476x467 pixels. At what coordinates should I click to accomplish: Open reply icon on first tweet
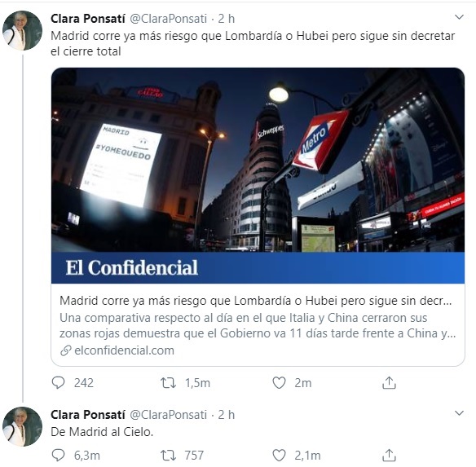pyautogui.click(x=59, y=383)
